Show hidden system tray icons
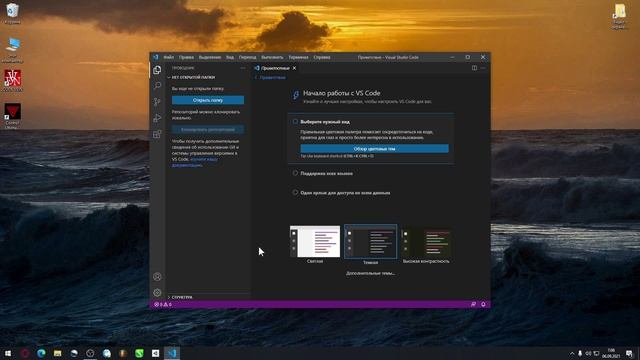The width and height of the screenshot is (640, 360). [x=572, y=353]
